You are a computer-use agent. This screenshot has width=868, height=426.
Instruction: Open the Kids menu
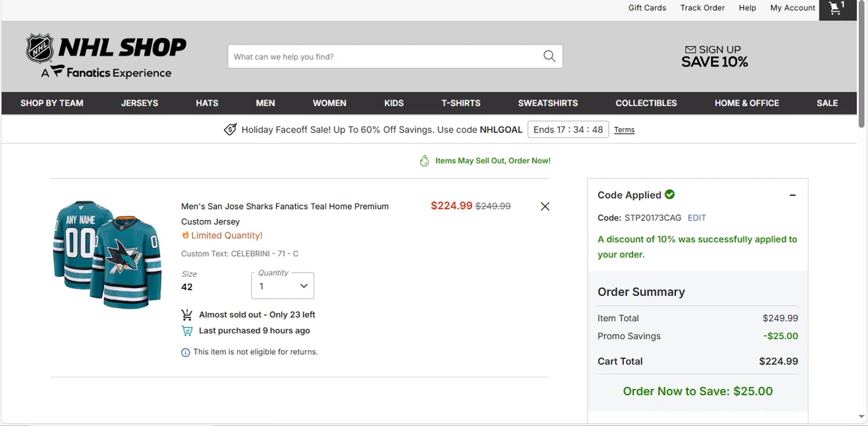click(394, 103)
